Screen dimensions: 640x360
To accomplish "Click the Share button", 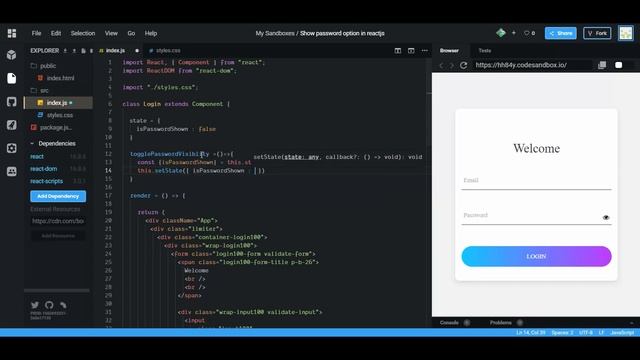I will [560, 33].
